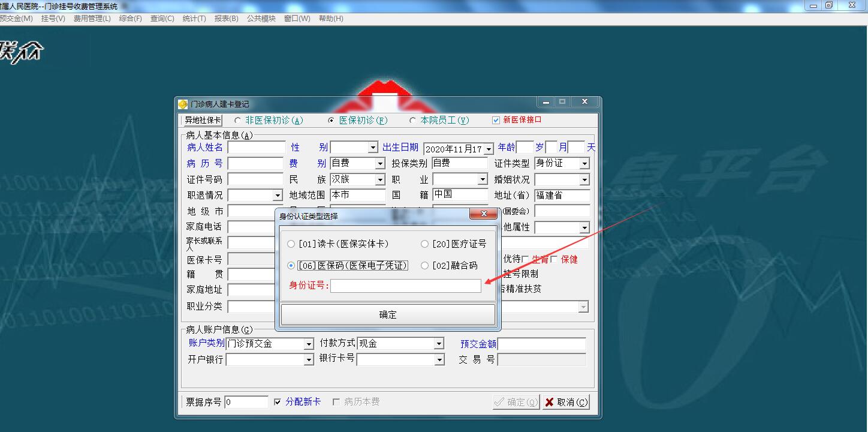Focus the 身份证号 input field
This screenshot has width=868, height=432.
[406, 286]
